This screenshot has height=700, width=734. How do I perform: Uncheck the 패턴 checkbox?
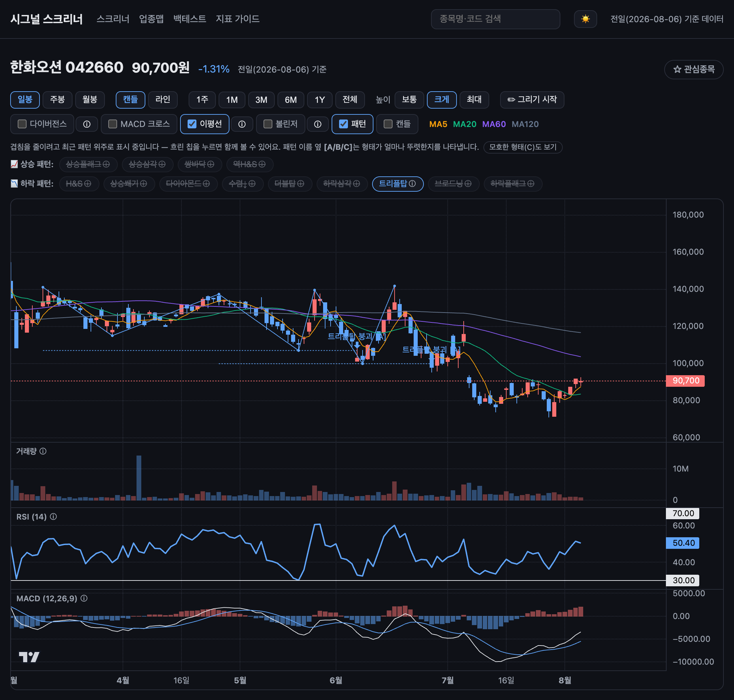point(343,124)
